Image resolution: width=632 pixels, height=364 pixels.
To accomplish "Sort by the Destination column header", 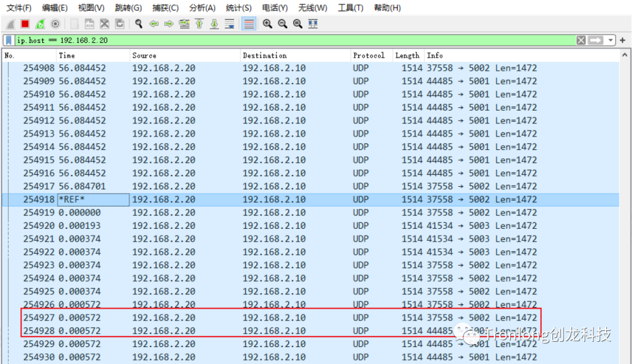I will pyautogui.click(x=296, y=56).
